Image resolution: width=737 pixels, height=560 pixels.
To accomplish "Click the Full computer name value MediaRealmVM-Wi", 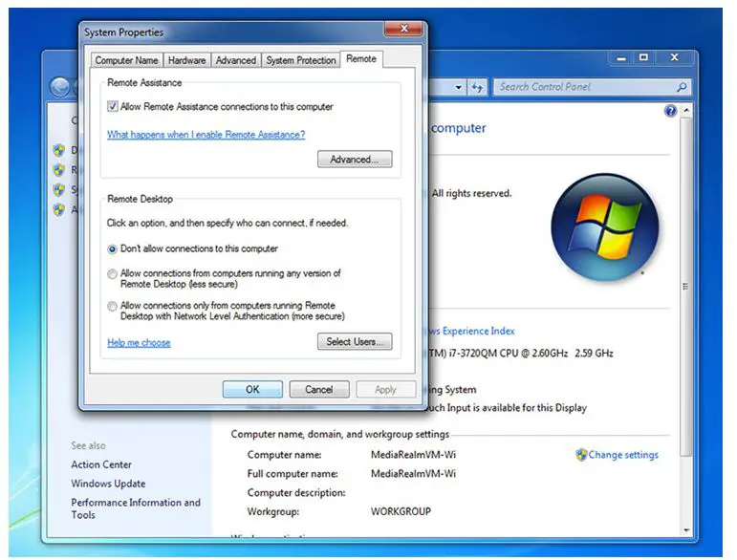I will 413,474.
